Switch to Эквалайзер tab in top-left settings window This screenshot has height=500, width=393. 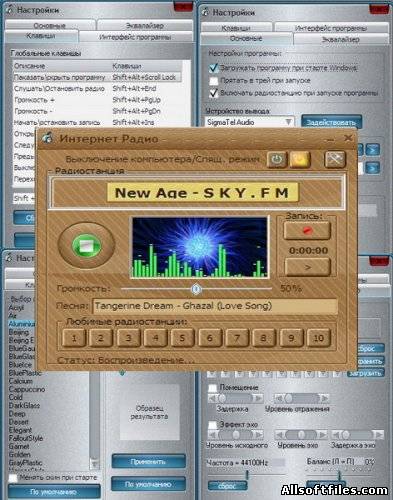click(x=145, y=25)
